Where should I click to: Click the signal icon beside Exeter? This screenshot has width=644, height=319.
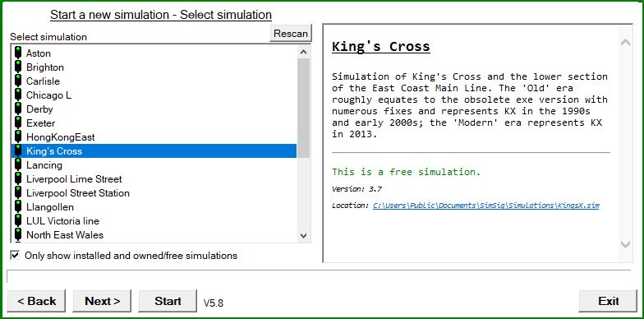click(18, 123)
